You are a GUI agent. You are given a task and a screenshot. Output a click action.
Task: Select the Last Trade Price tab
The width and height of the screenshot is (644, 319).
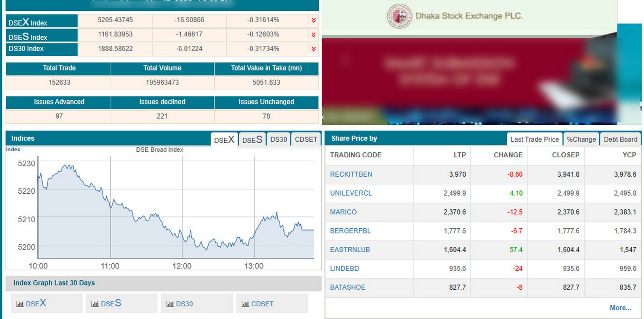tap(535, 139)
